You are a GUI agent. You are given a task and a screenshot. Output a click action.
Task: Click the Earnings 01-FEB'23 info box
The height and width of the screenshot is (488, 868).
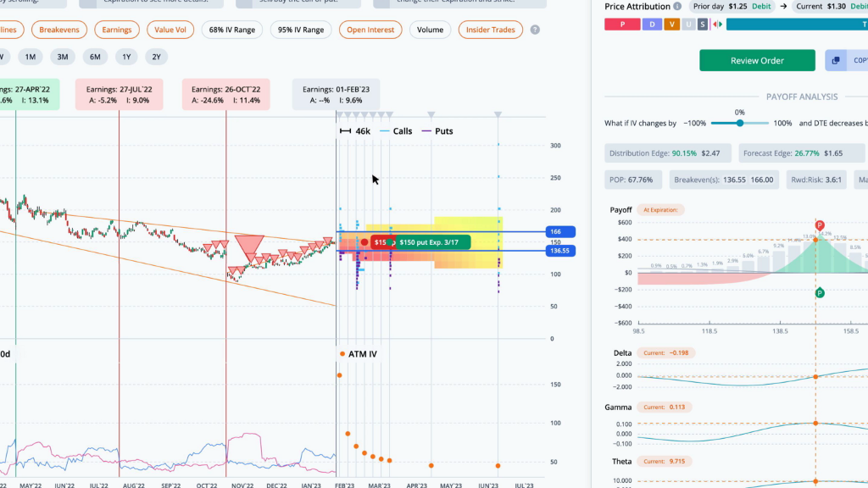point(336,95)
